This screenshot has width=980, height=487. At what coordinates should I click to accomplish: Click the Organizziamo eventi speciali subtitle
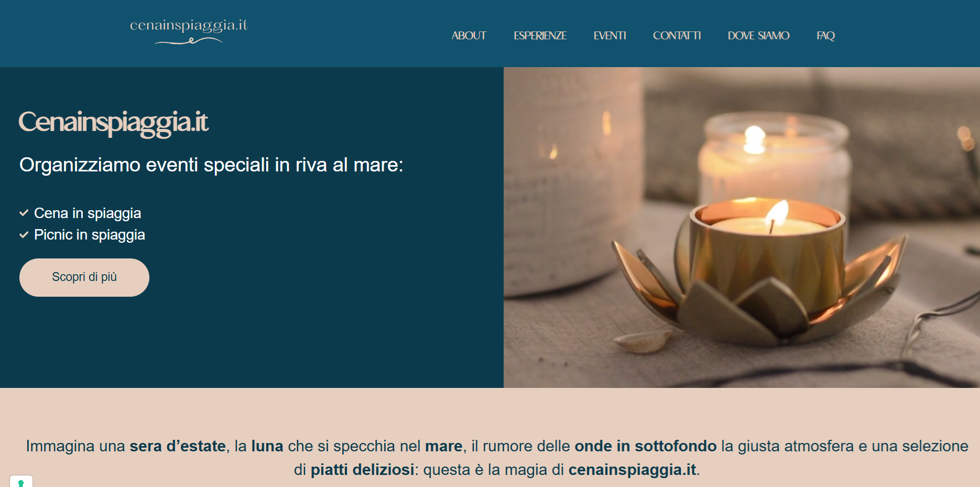[x=211, y=165]
